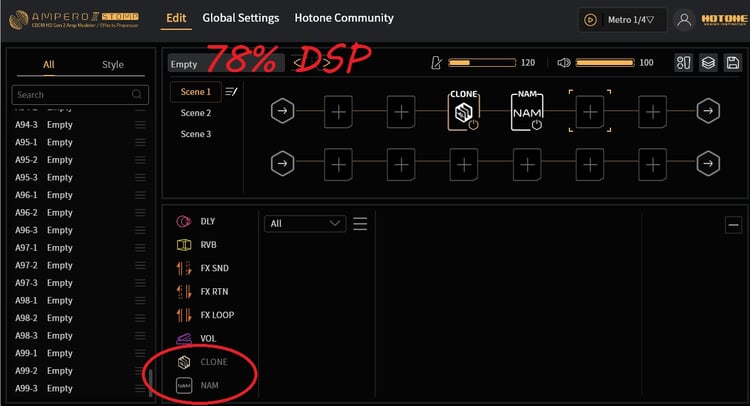Save the patch with floppy icon
Viewport: 750px width, 406px height.
click(x=733, y=63)
